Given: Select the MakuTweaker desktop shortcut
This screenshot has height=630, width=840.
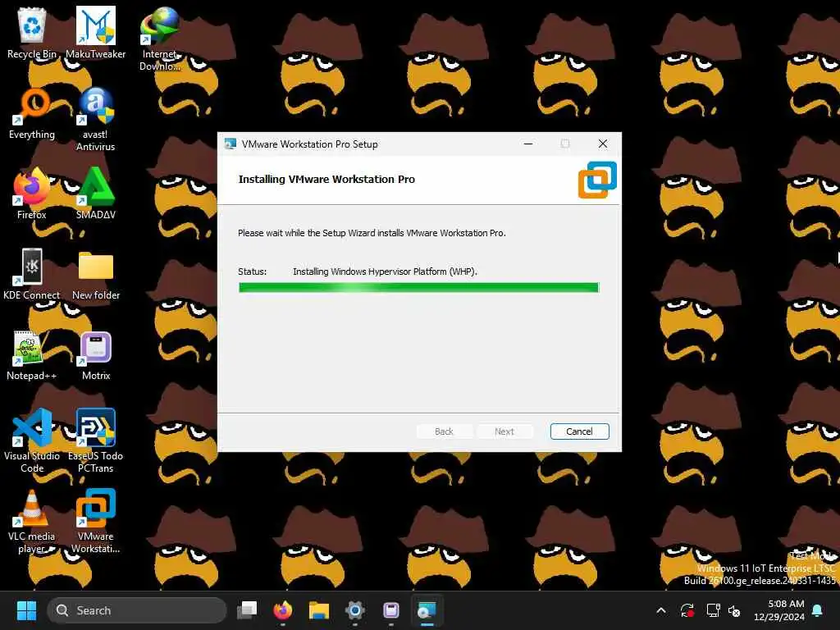Looking at the screenshot, I should click(96, 33).
